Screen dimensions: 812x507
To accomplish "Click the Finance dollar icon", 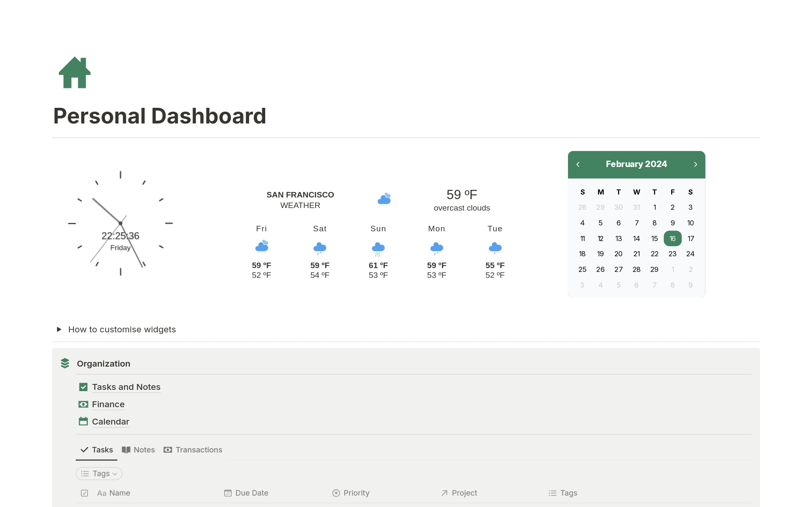I will tap(85, 404).
